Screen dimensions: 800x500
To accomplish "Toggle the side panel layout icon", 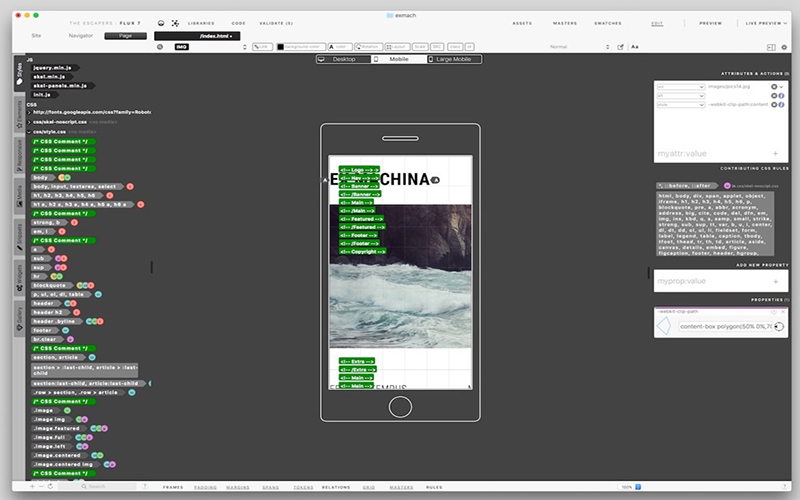I will 771,47.
